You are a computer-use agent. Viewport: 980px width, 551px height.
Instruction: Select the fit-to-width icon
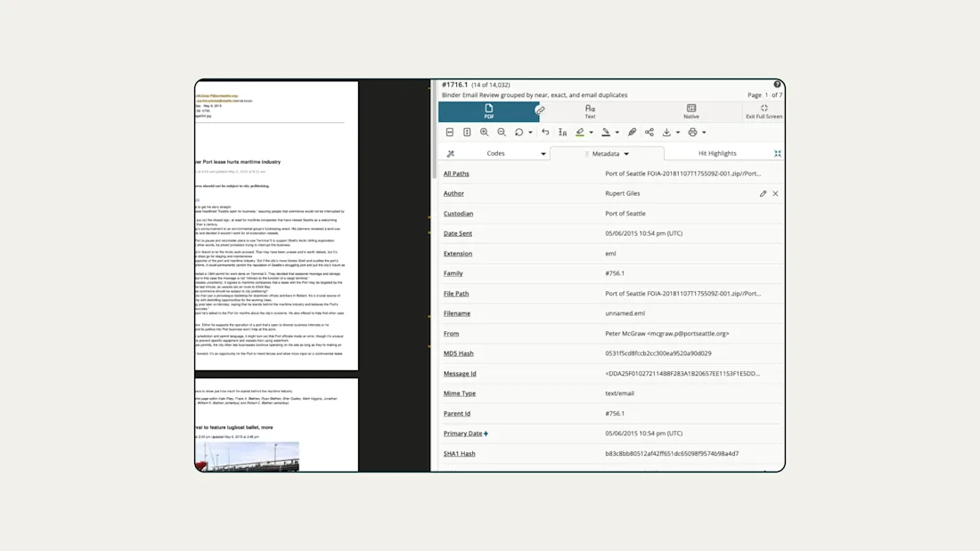point(449,133)
